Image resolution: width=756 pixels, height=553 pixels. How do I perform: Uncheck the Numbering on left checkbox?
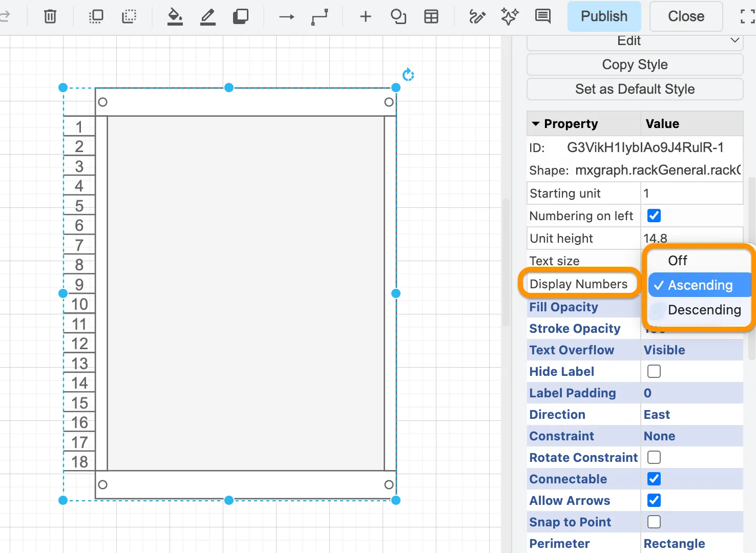[x=654, y=216]
